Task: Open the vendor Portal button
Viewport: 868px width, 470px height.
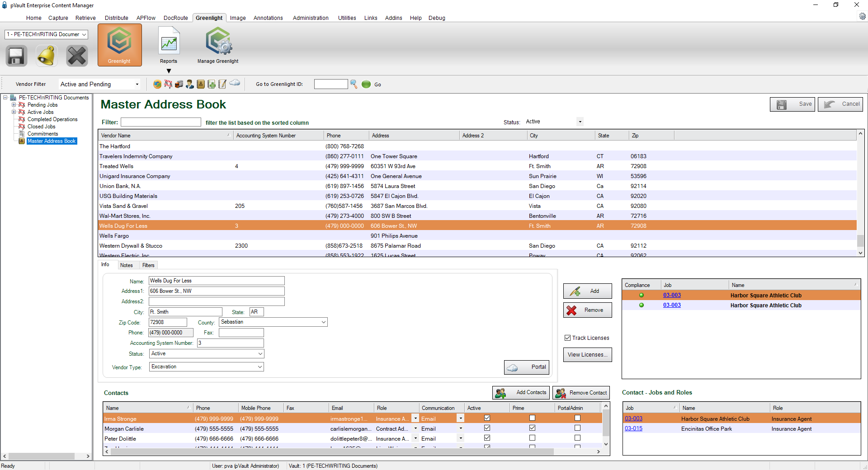Action: pyautogui.click(x=527, y=367)
